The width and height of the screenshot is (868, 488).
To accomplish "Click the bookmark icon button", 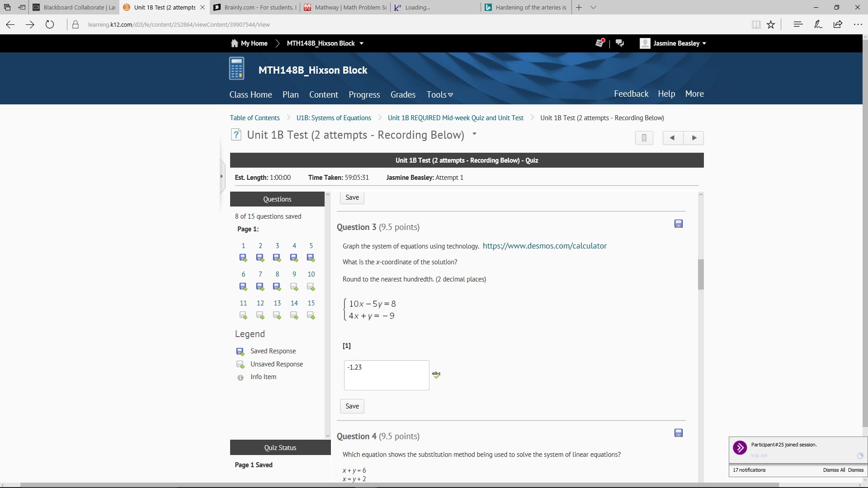I will pos(644,138).
